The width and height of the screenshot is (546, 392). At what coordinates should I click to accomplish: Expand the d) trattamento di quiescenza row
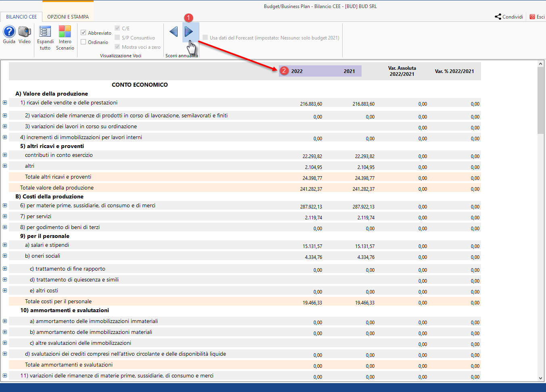pos(5,279)
